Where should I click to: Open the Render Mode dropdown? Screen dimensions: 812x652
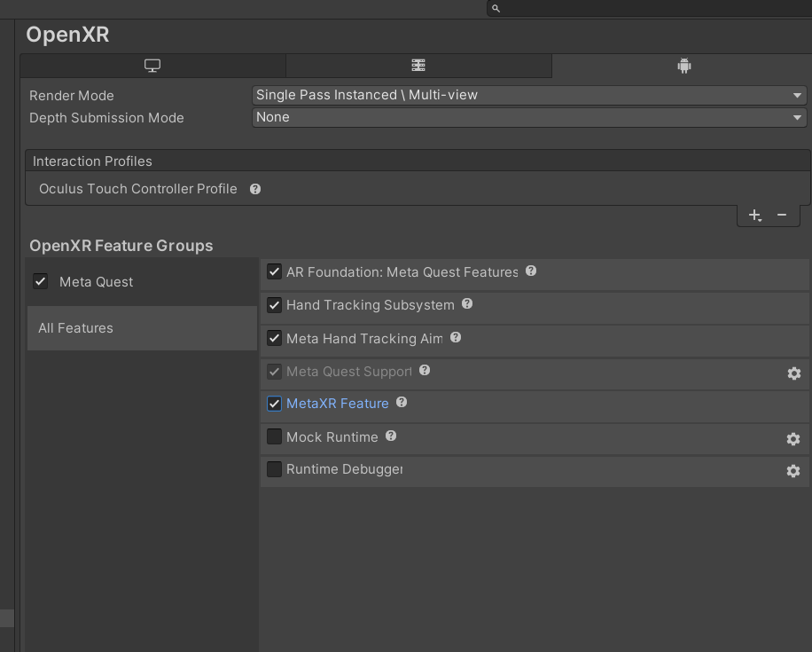click(x=529, y=95)
